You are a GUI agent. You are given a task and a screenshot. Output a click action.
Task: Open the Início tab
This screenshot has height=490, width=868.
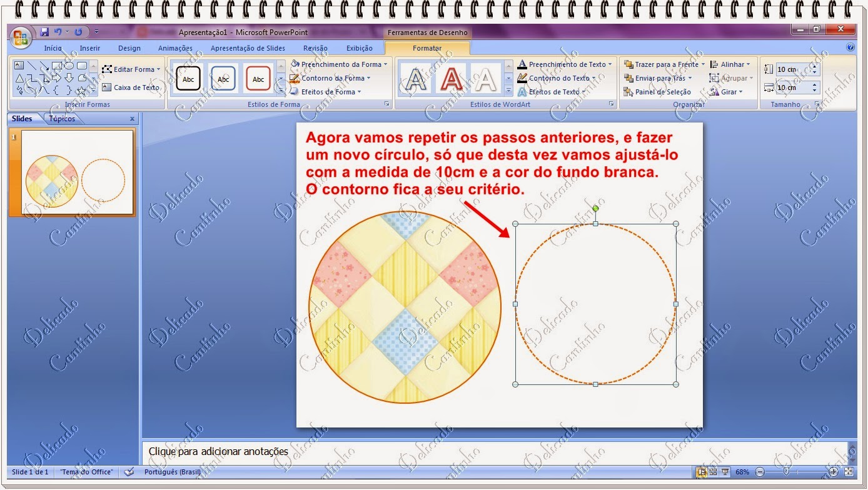point(53,48)
